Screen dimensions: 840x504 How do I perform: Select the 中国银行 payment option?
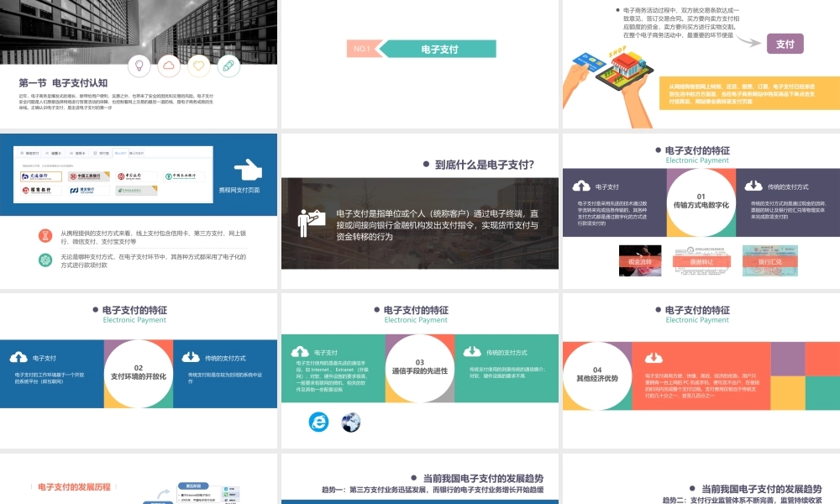tap(136, 176)
